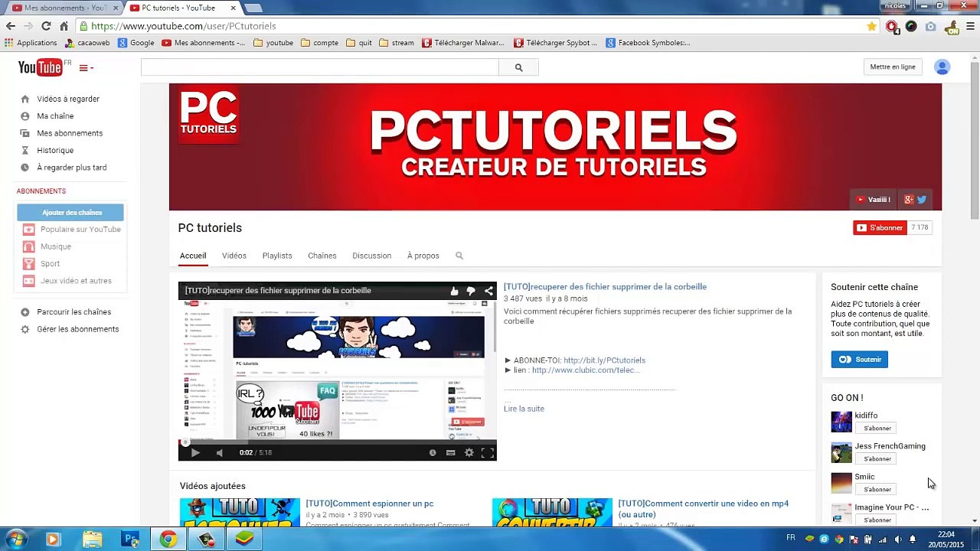Open the YouTube guide menu button
This screenshot has height=551, width=980.
86,68
